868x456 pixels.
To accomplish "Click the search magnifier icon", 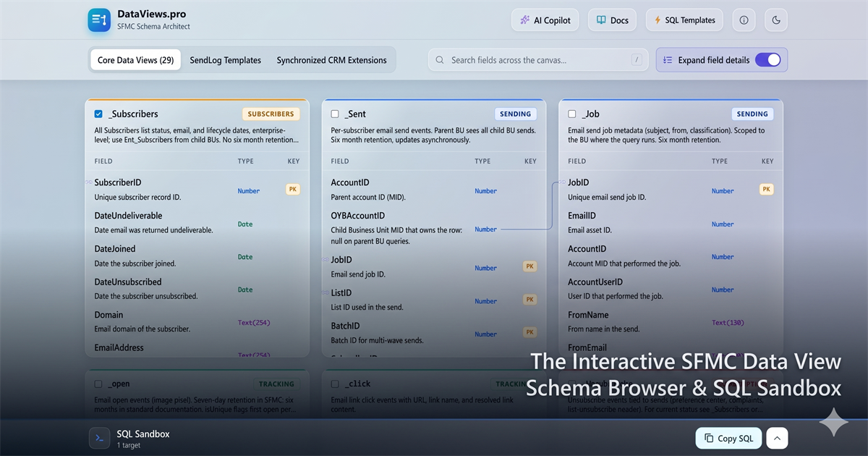I will 441,60.
